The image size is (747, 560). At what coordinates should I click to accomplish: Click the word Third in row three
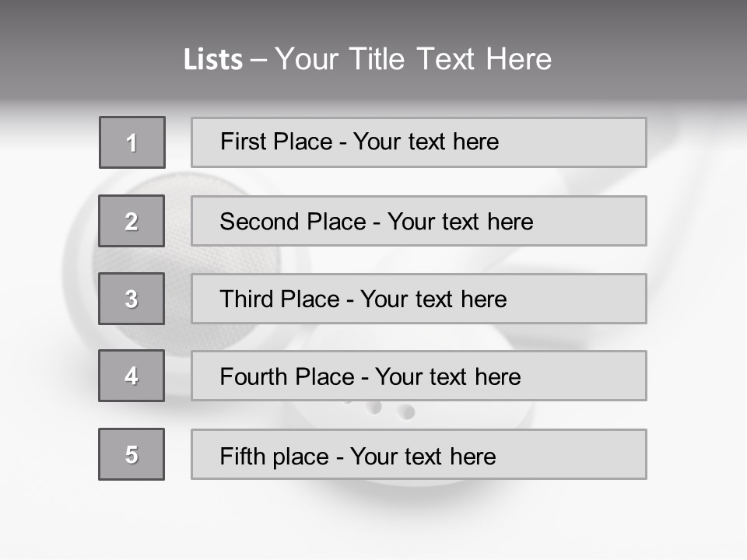(247, 299)
